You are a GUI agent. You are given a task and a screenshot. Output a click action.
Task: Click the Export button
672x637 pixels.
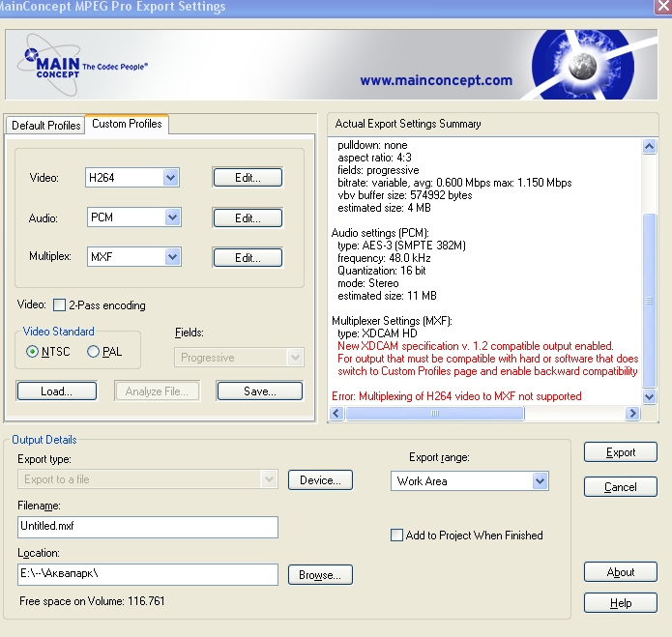(621, 452)
